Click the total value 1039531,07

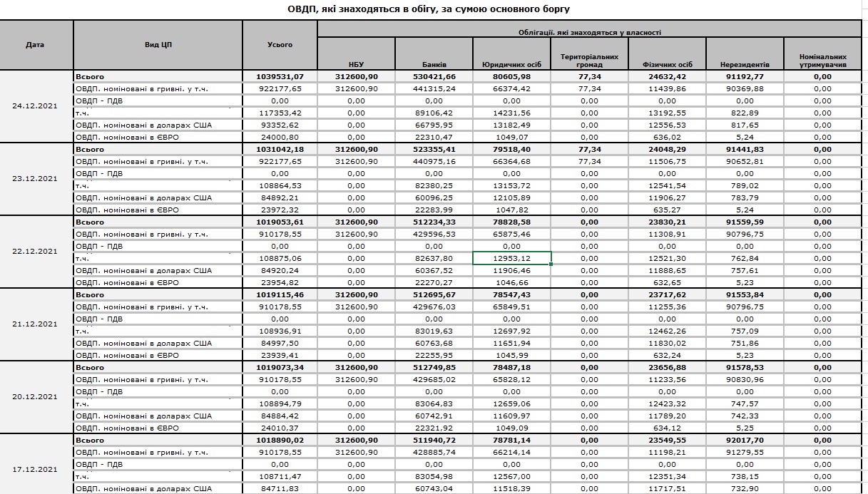(280, 76)
